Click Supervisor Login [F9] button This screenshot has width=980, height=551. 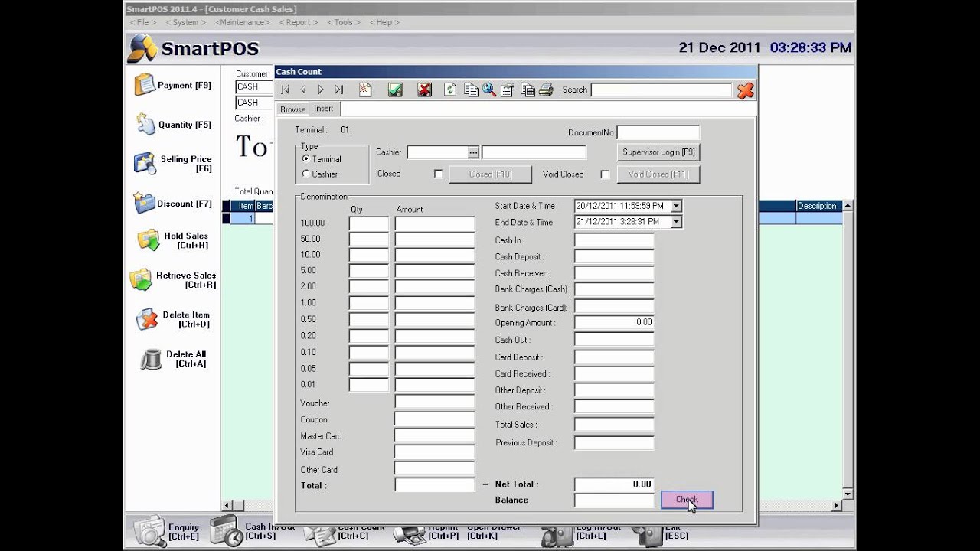coord(658,152)
